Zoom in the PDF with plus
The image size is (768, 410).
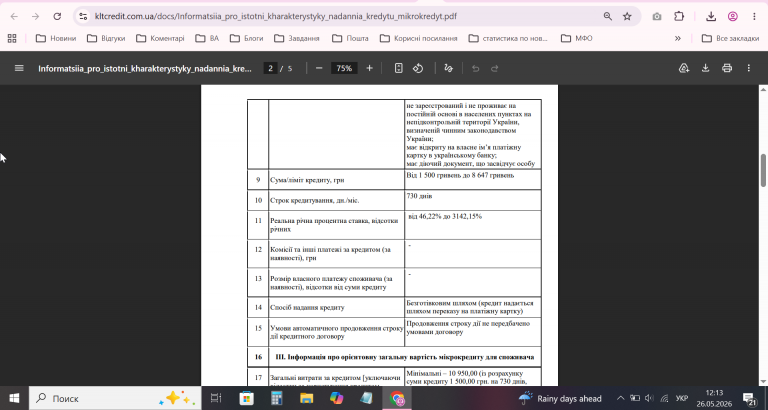(369, 68)
